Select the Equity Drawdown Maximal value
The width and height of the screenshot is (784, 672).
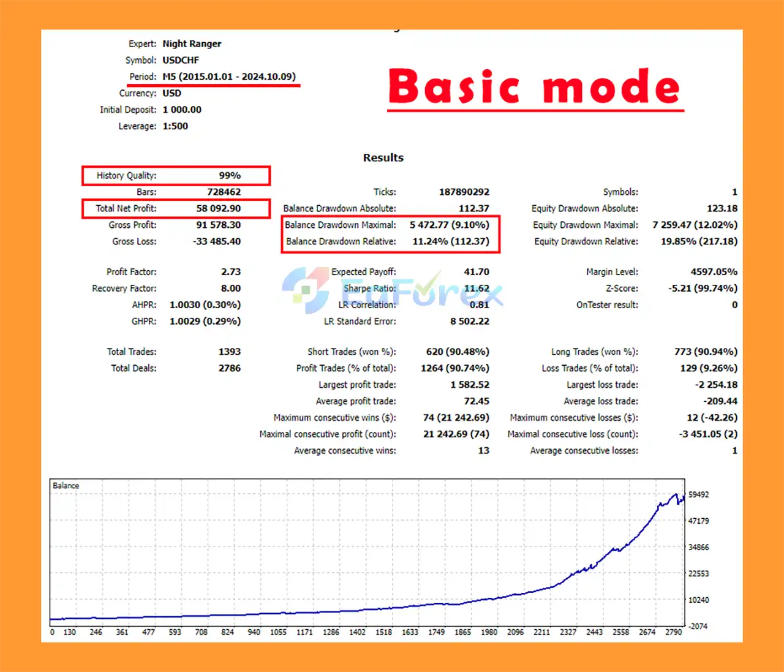point(695,225)
